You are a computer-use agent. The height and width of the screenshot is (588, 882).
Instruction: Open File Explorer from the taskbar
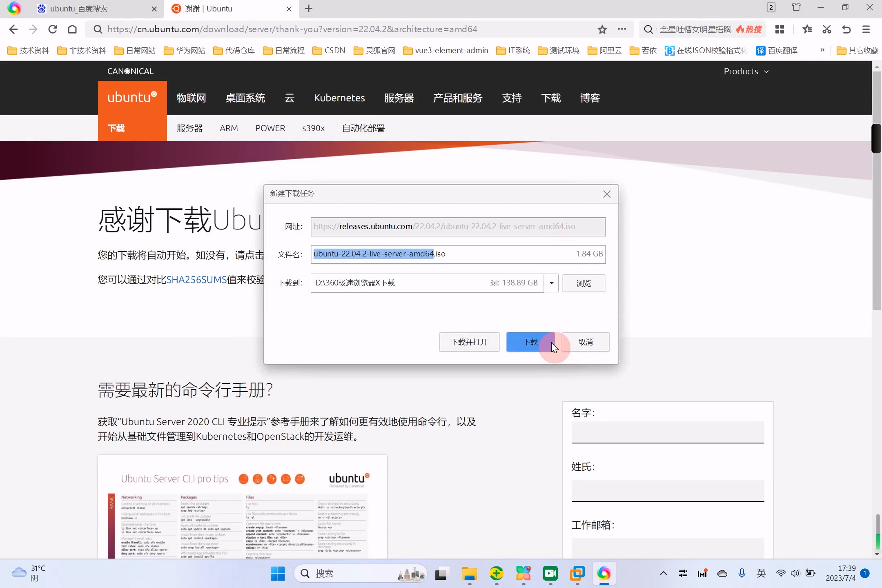pyautogui.click(x=469, y=574)
